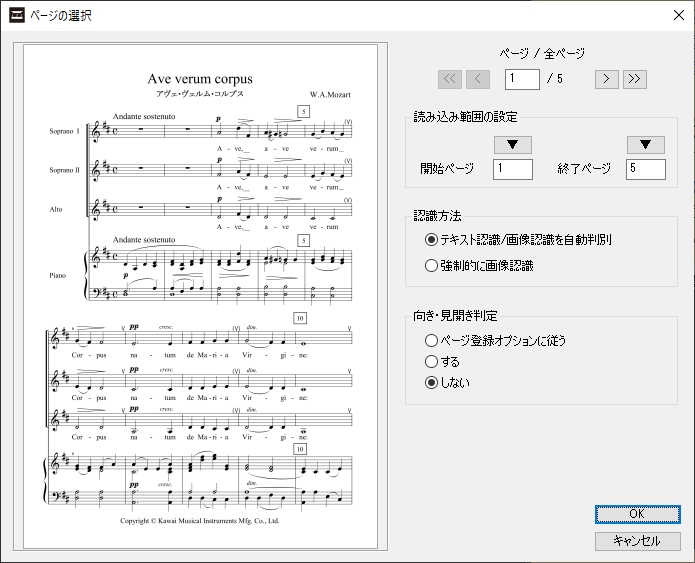Confirm with the OK button

pos(637,514)
